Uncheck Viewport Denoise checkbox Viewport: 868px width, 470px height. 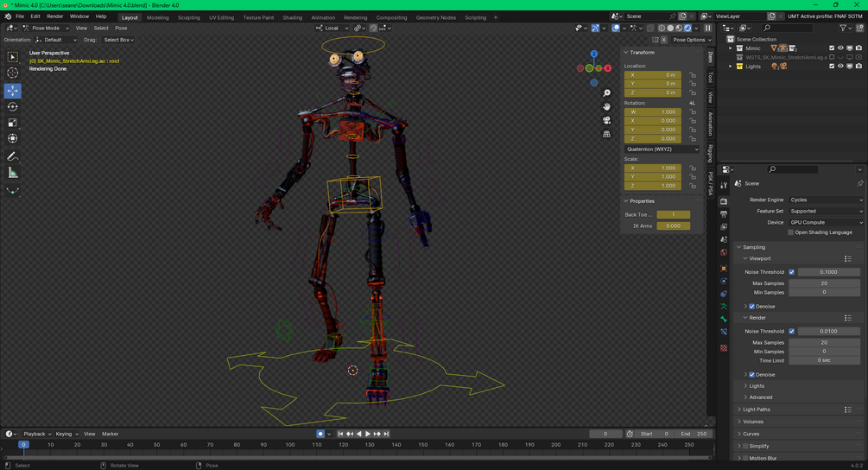(751, 306)
